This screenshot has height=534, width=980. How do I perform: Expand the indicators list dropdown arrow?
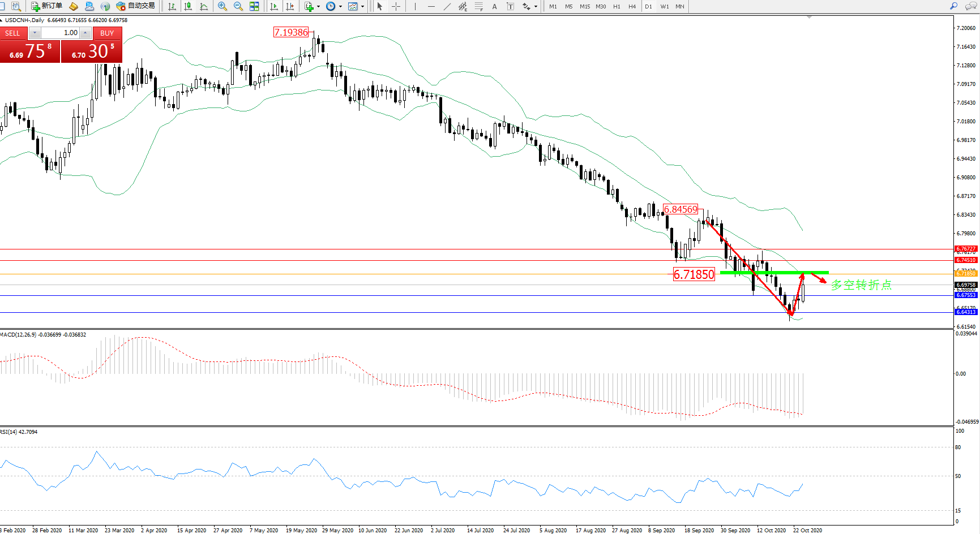pos(318,7)
